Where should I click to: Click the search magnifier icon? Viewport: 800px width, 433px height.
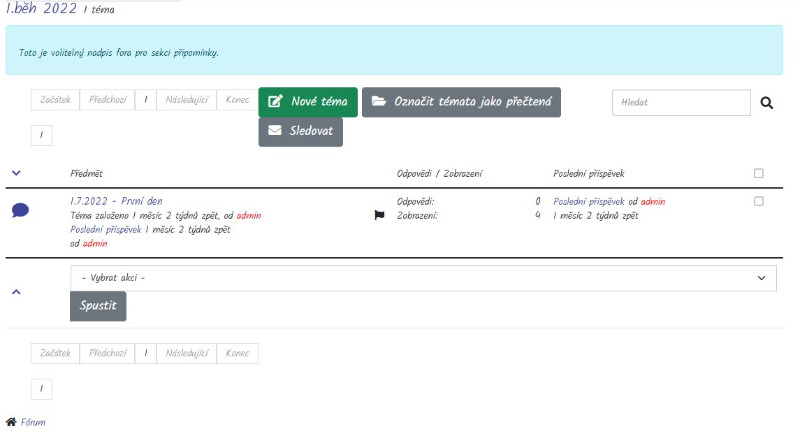[x=767, y=102]
